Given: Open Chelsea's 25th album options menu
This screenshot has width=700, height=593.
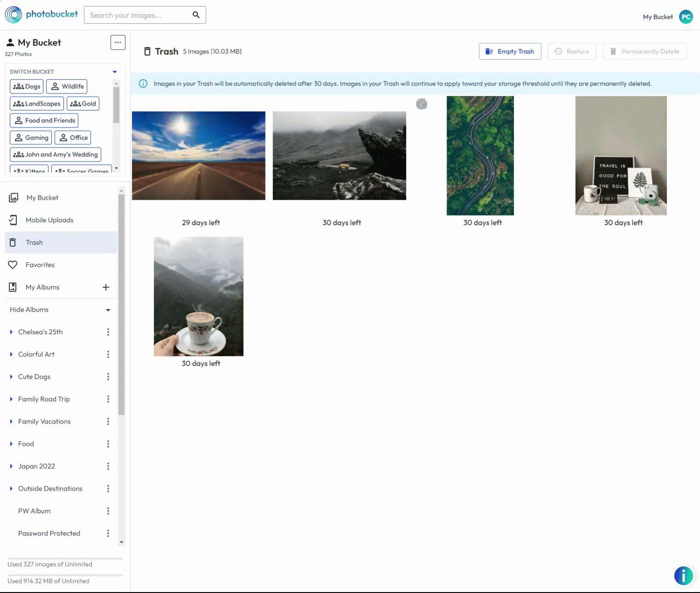Looking at the screenshot, I should [108, 332].
